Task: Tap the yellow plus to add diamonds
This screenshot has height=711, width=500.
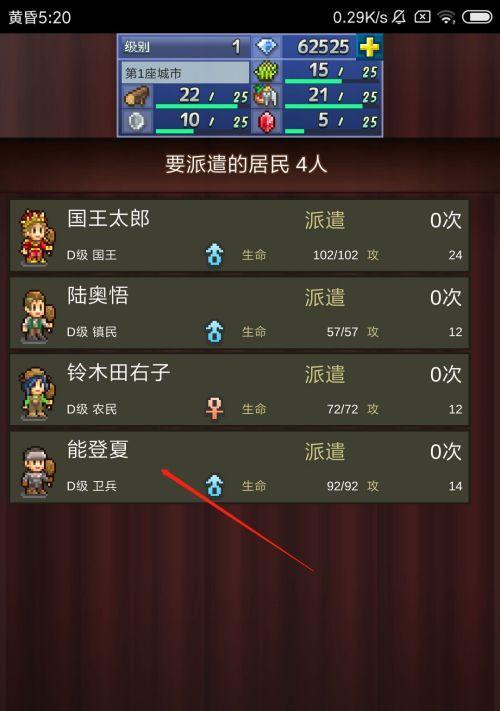Action: coord(369,47)
